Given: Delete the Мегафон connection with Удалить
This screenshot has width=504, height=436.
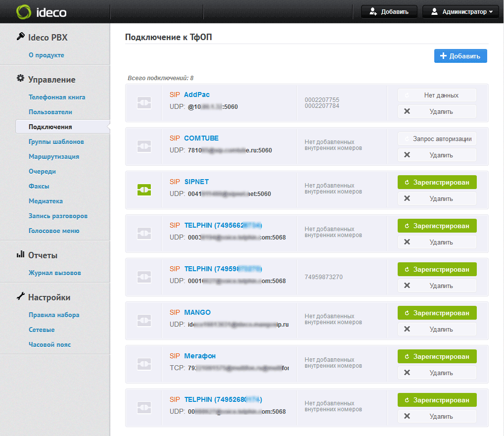Looking at the screenshot, I should (x=437, y=373).
